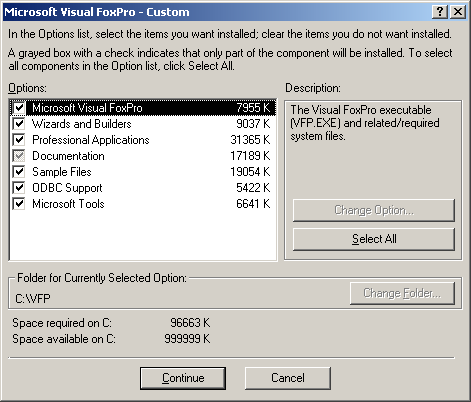Toggle the ODBC Support checkbox

click(19, 188)
